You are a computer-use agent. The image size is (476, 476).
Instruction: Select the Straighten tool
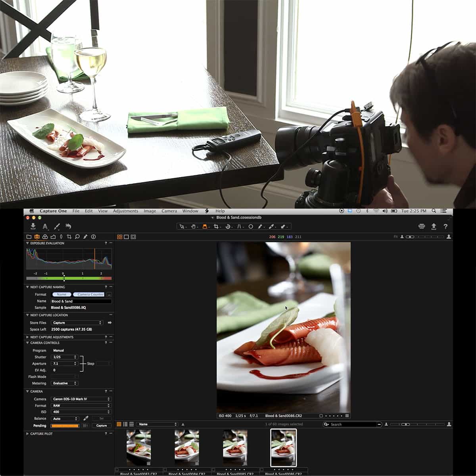click(x=240, y=226)
